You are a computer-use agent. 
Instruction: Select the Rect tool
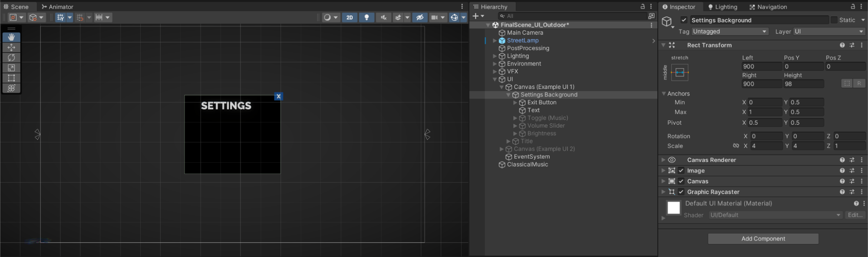pos(11,78)
